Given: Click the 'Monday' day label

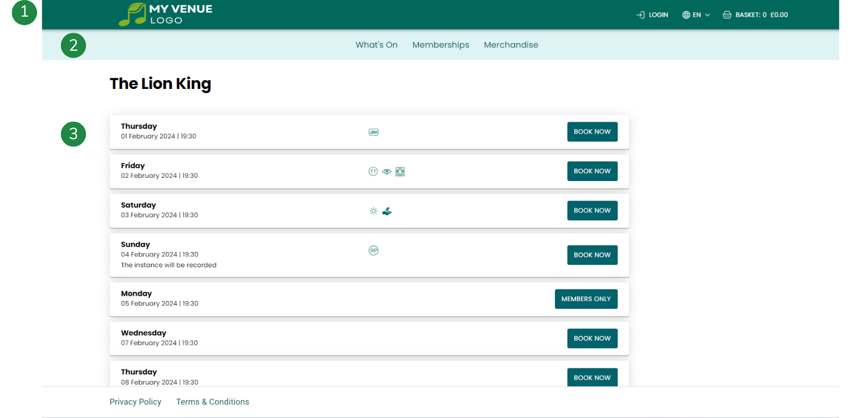Looking at the screenshot, I should (x=136, y=294).
